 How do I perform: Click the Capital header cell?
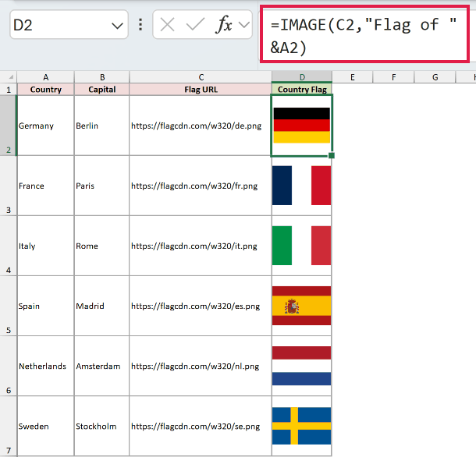pos(102,90)
